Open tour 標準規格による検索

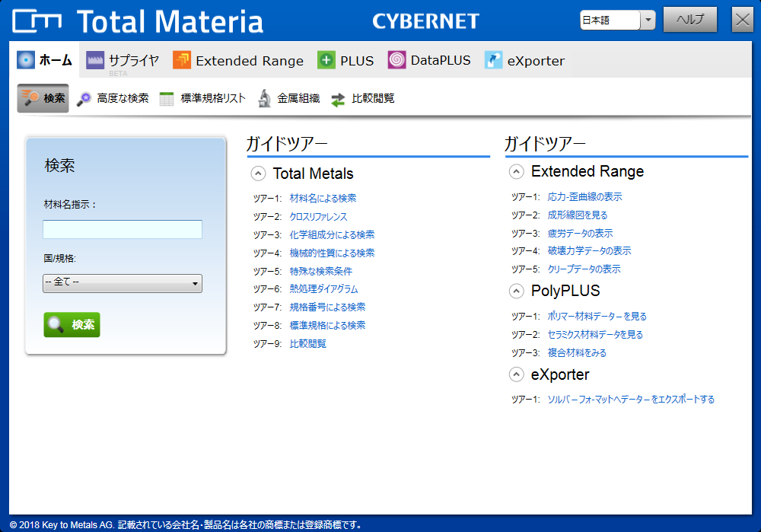[x=327, y=325]
